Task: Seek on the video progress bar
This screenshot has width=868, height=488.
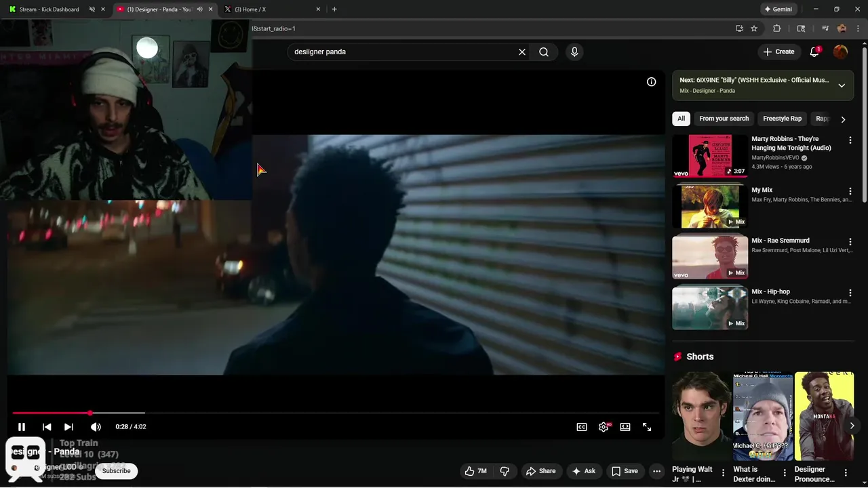Action: click(336, 413)
